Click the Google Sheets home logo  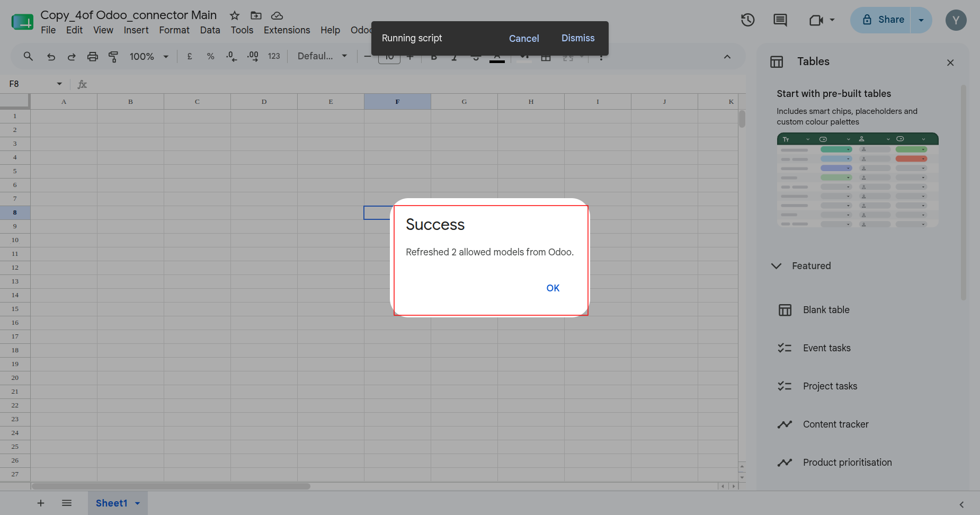click(x=22, y=22)
